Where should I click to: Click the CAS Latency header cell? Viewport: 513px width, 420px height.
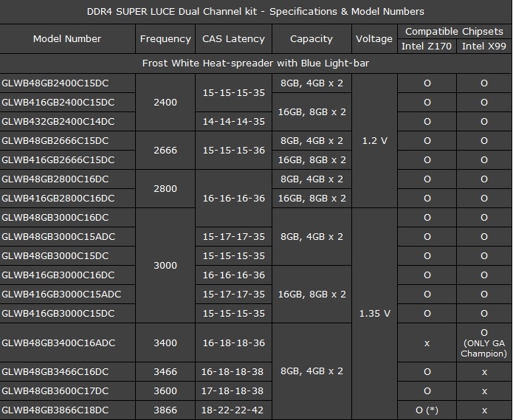coord(233,38)
